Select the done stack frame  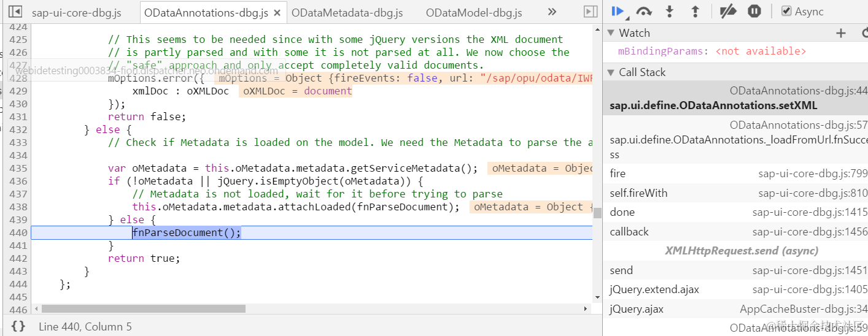pos(735,212)
